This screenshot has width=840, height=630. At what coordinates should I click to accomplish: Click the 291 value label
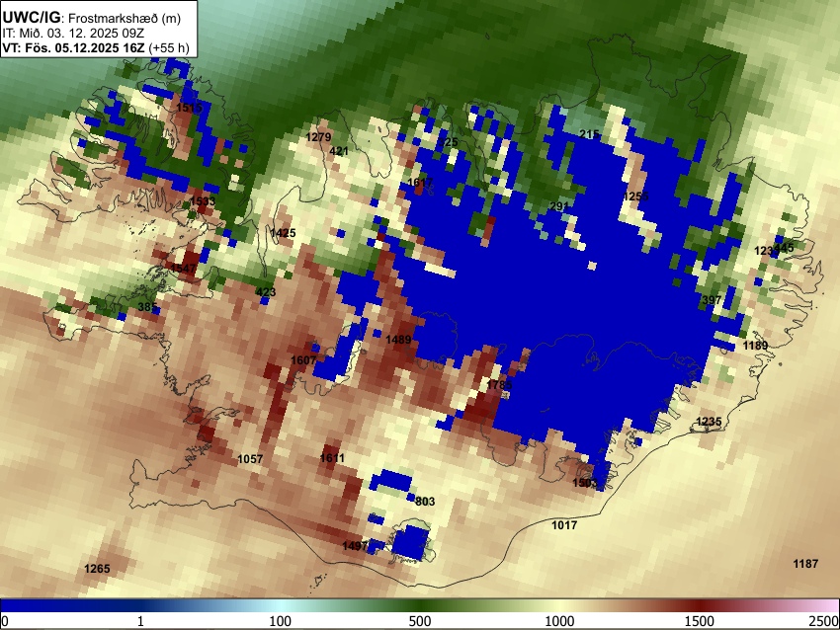click(x=558, y=206)
